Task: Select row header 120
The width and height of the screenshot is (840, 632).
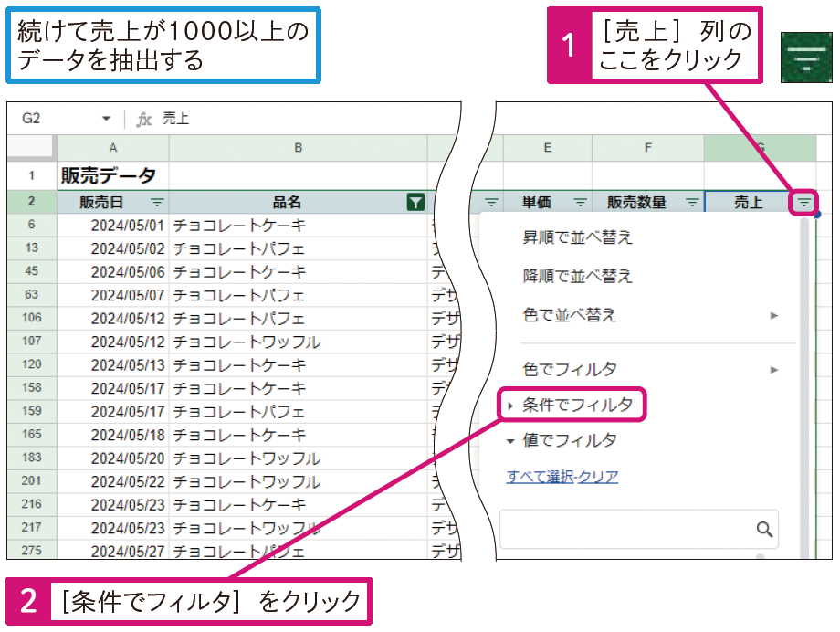Action: [x=32, y=364]
